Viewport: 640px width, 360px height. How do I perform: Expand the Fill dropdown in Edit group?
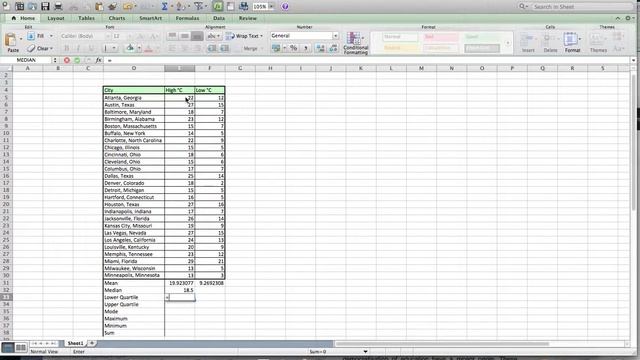point(51,36)
